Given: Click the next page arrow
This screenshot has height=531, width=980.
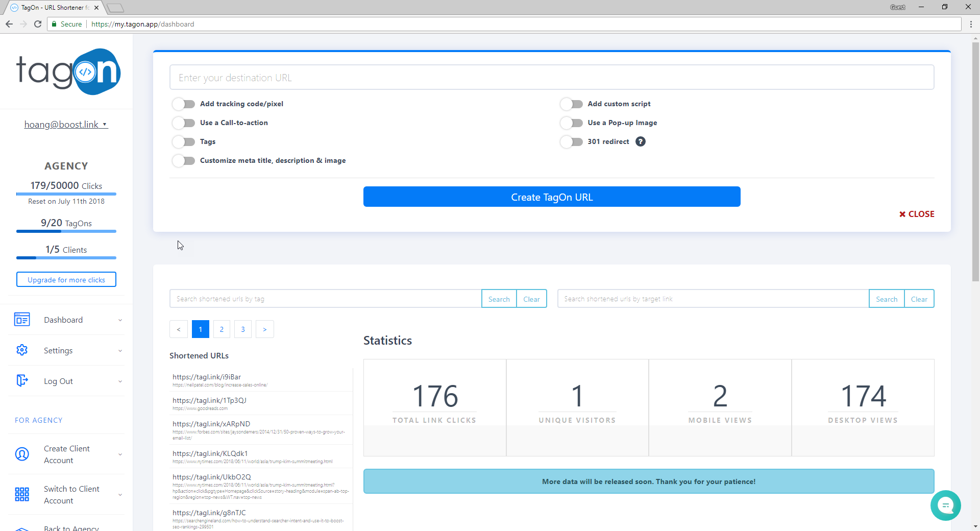Looking at the screenshot, I should [264, 329].
